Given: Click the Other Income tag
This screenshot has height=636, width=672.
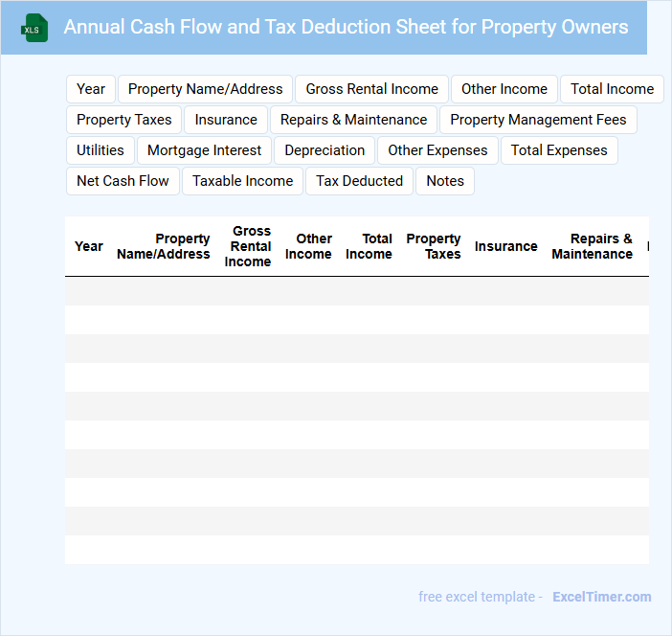Looking at the screenshot, I should [x=504, y=89].
